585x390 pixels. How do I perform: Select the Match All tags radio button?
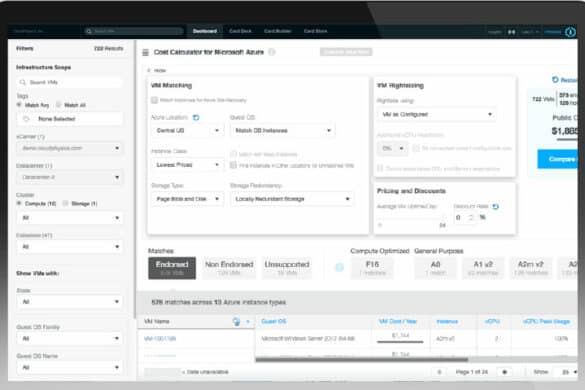pyautogui.click(x=59, y=105)
